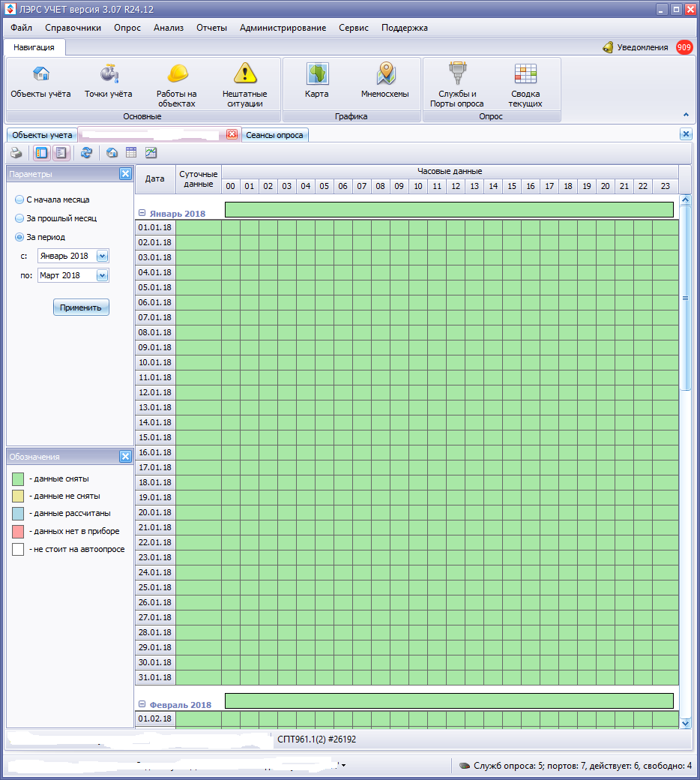700x780 pixels.
Task: Switch to the Сеансы опроса tab
Action: [274, 135]
